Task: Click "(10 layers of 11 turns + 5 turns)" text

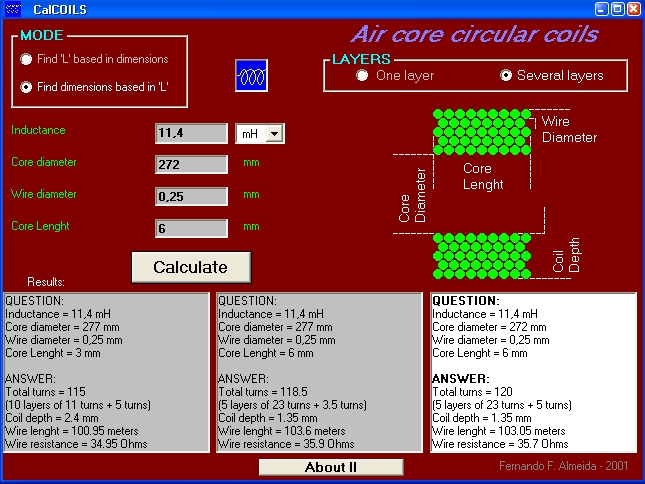Action: click(78, 405)
